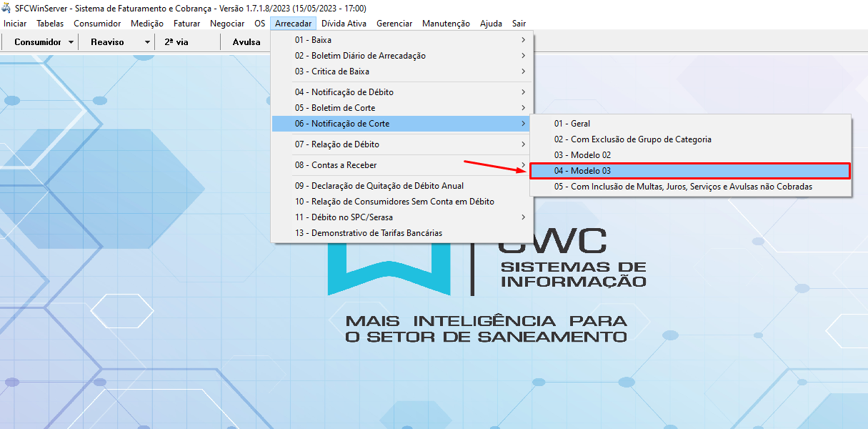868x429 pixels.
Task: Open 13 - Demonstrativo de Tarifas Bancárias
Action: coord(369,233)
